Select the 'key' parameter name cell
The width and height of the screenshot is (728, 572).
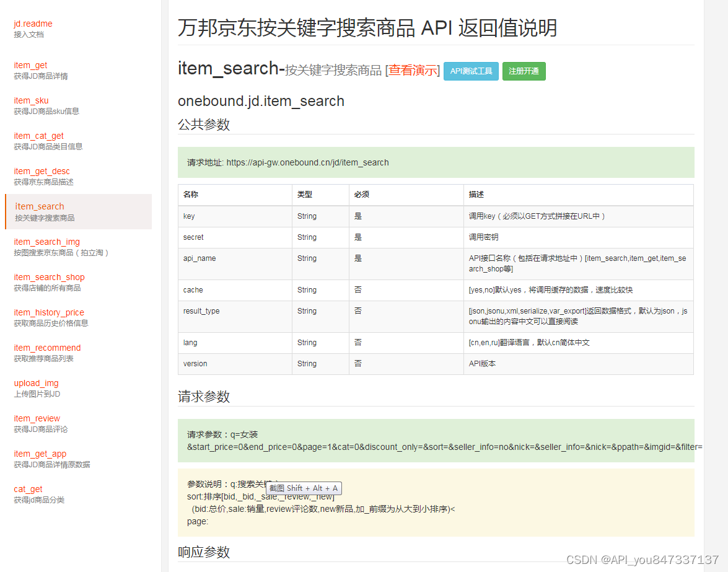235,216
